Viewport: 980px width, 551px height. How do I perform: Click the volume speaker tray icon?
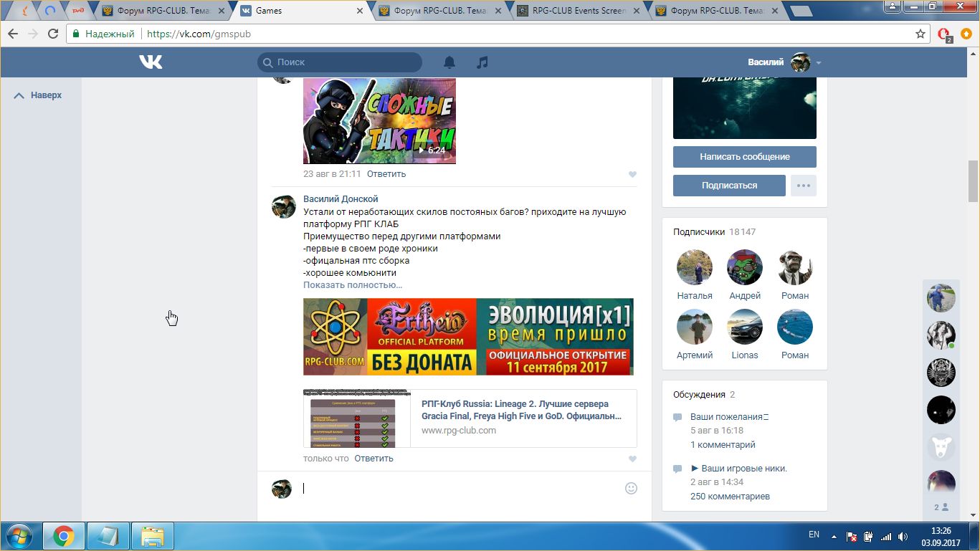click(903, 536)
